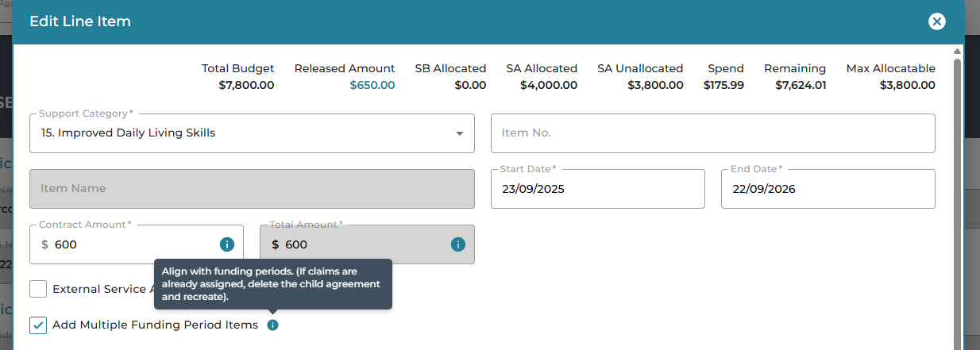Click the greyed-out Item Name field

252,189
